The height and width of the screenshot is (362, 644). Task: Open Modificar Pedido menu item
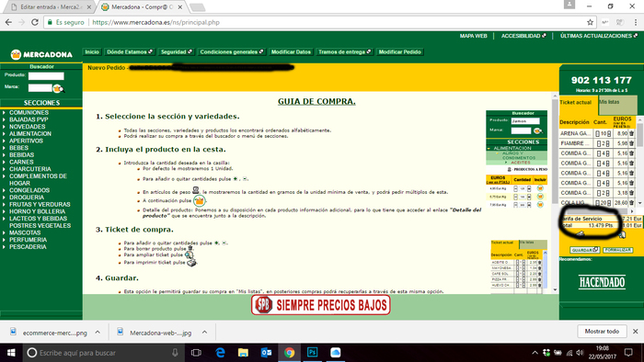[x=399, y=52]
